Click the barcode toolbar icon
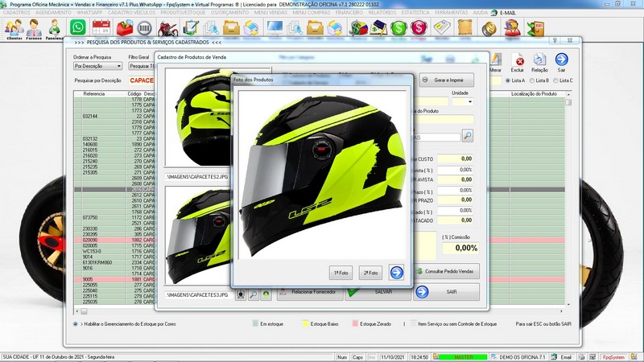644x362 pixels. coord(144,28)
